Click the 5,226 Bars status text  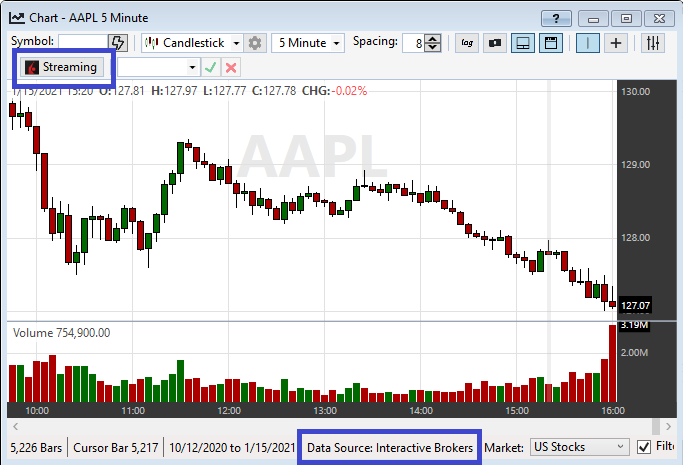pos(36,448)
